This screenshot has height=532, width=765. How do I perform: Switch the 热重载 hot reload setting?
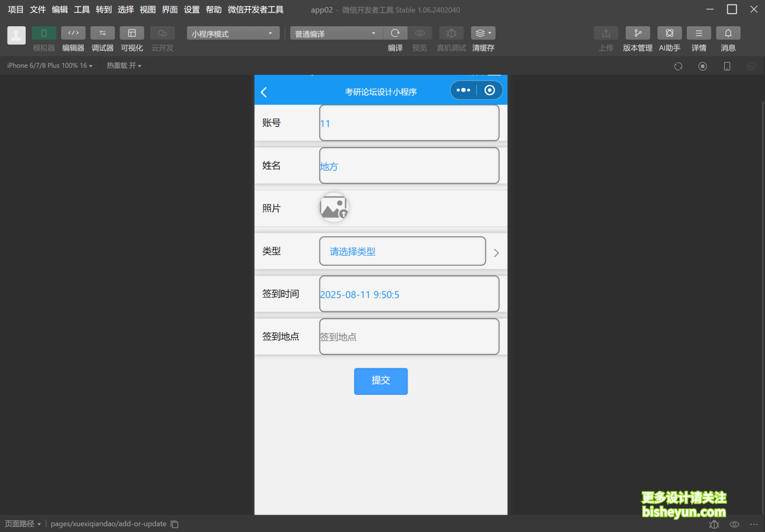123,65
